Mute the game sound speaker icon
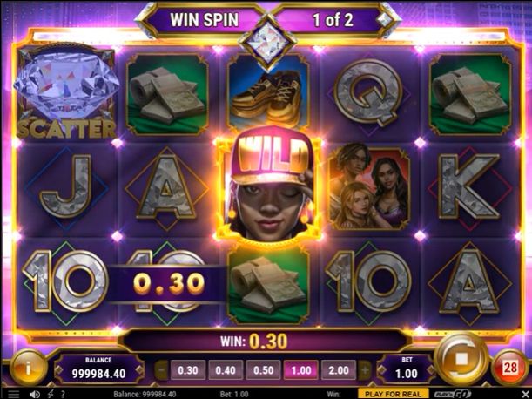The height and width of the screenshot is (399, 532). (34, 395)
